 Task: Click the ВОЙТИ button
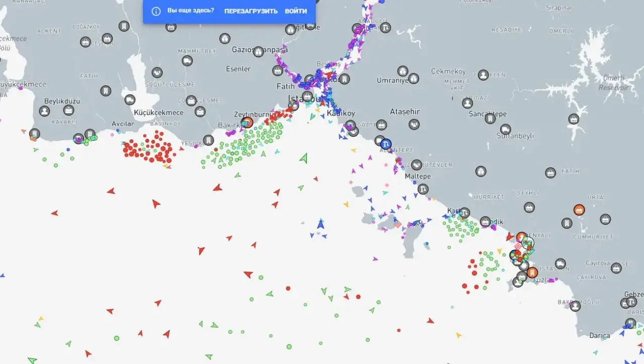pyautogui.click(x=296, y=11)
